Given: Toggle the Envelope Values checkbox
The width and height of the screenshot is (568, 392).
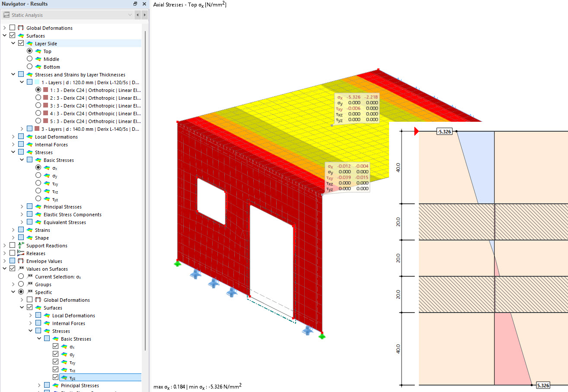Looking at the screenshot, I should click(12, 261).
